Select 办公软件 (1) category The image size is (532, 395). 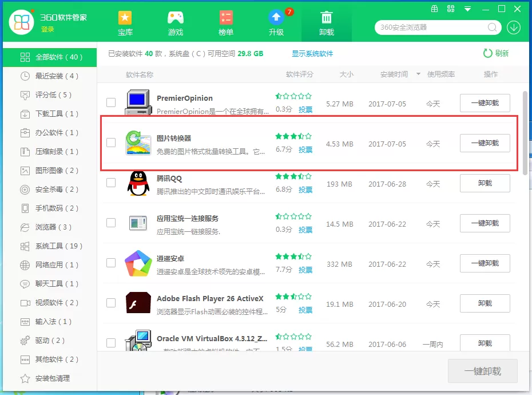(x=50, y=133)
